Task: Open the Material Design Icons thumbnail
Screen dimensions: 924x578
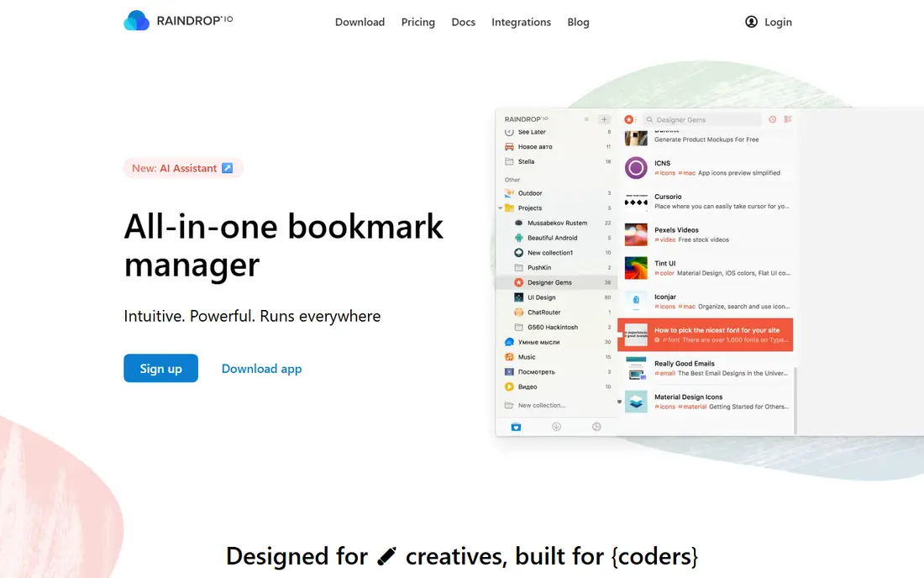Action: (636, 402)
